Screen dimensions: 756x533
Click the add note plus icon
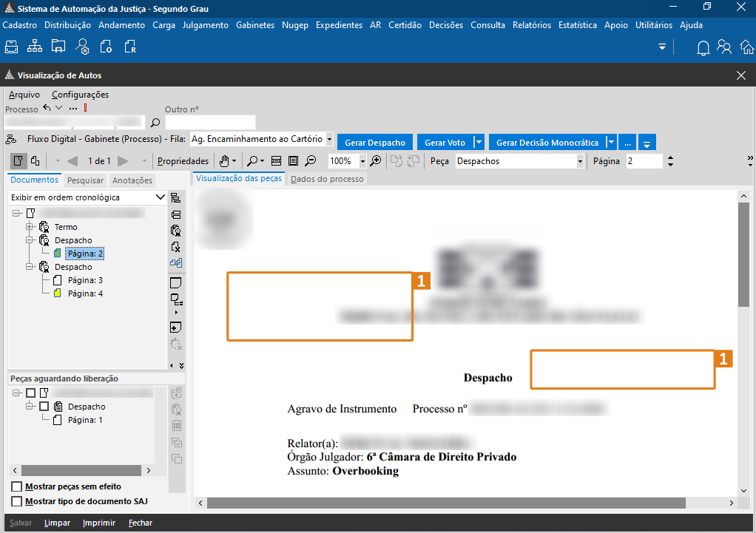click(x=175, y=327)
